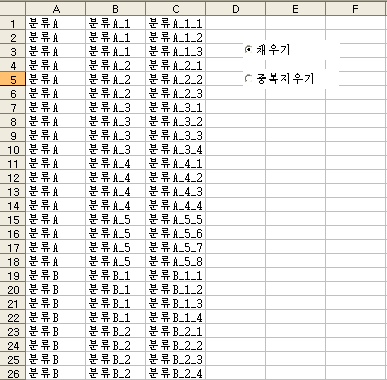Click cell C5 containing 분류A_2_2
The height and width of the screenshot is (380, 387).
tap(176, 79)
